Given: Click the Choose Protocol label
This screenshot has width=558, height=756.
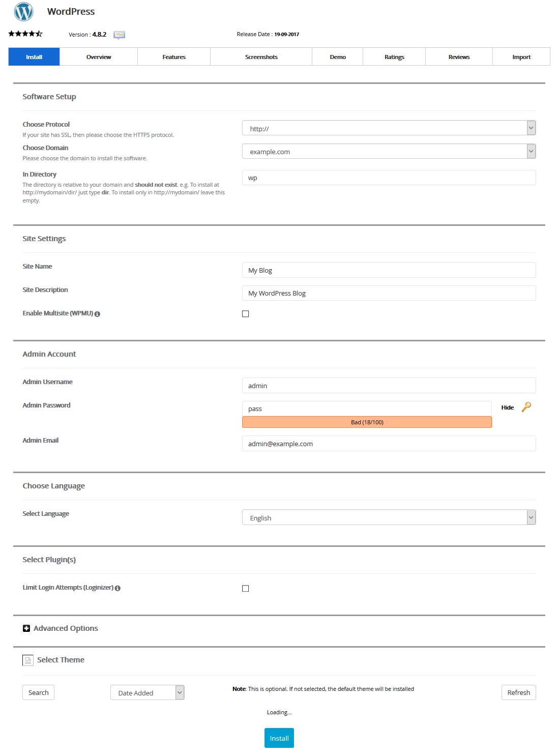Looking at the screenshot, I should (x=46, y=124).
